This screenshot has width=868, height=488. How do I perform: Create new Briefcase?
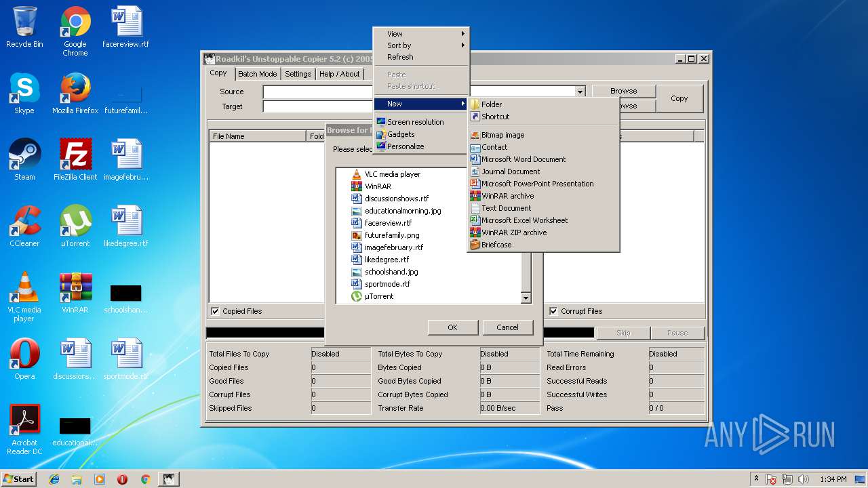coord(543,245)
